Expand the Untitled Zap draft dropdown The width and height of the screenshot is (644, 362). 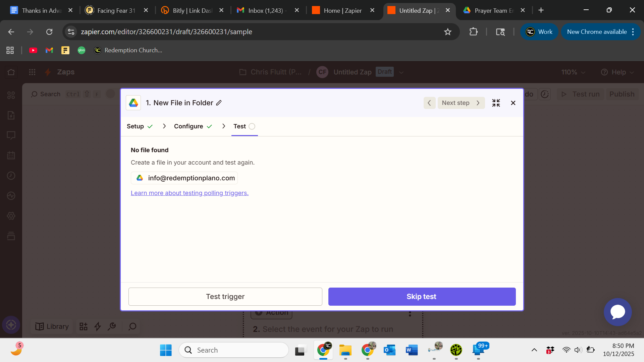point(401,72)
